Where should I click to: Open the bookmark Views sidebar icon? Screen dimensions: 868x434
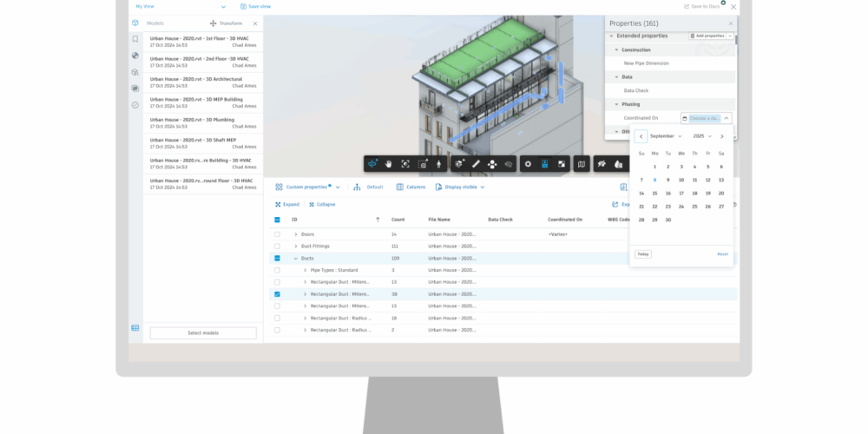pyautogui.click(x=135, y=39)
